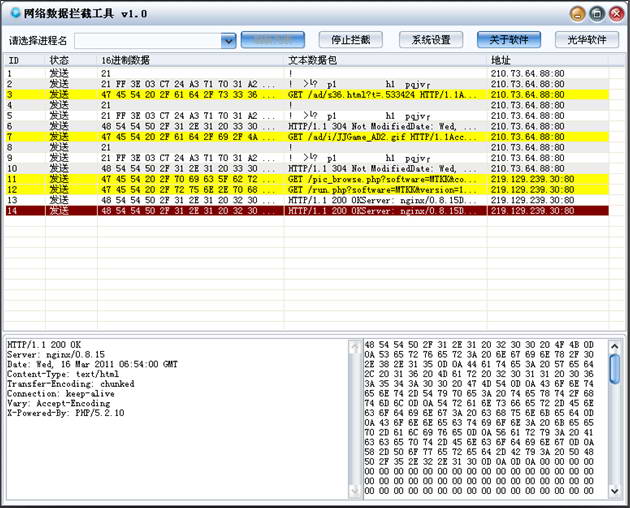This screenshot has height=508, width=630.
Task: Click the 关于软件 button
Action: (509, 40)
